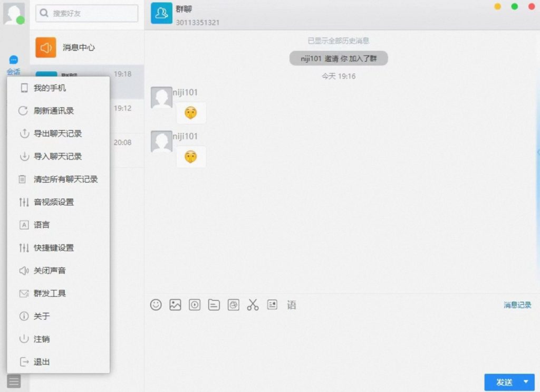The height and width of the screenshot is (392, 540).
Task: Click the 语 voice input icon
Action: click(292, 305)
